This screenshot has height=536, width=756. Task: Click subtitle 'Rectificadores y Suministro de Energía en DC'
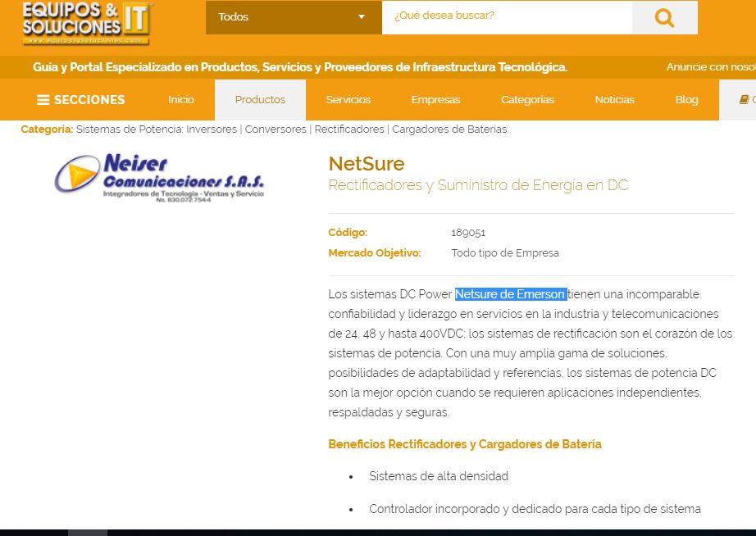[x=478, y=185]
